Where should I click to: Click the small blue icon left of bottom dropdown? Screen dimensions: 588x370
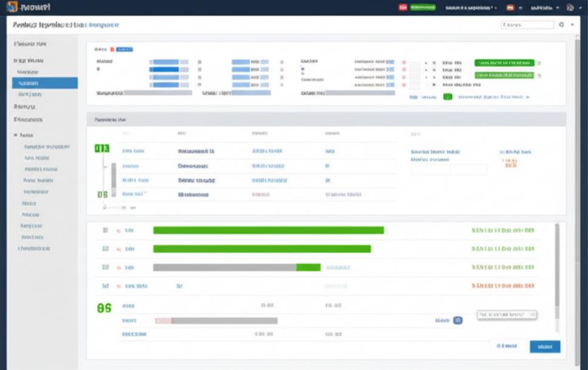coord(458,320)
